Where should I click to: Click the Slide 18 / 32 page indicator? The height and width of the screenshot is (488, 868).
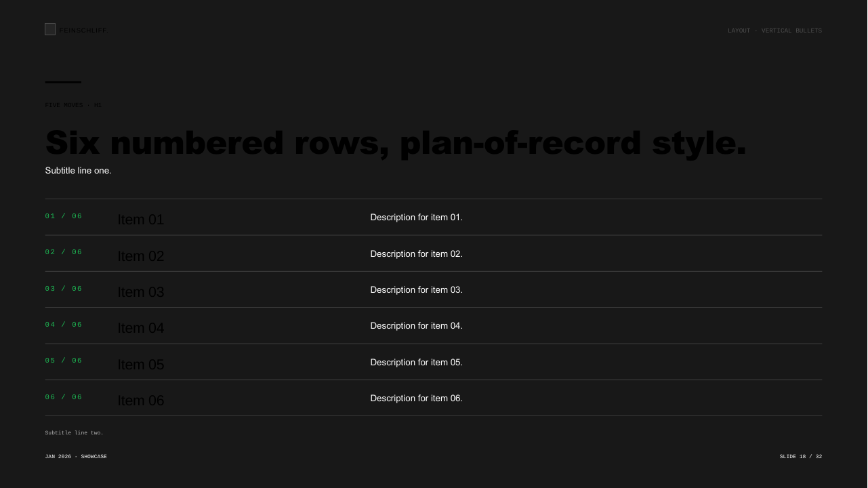tap(801, 457)
